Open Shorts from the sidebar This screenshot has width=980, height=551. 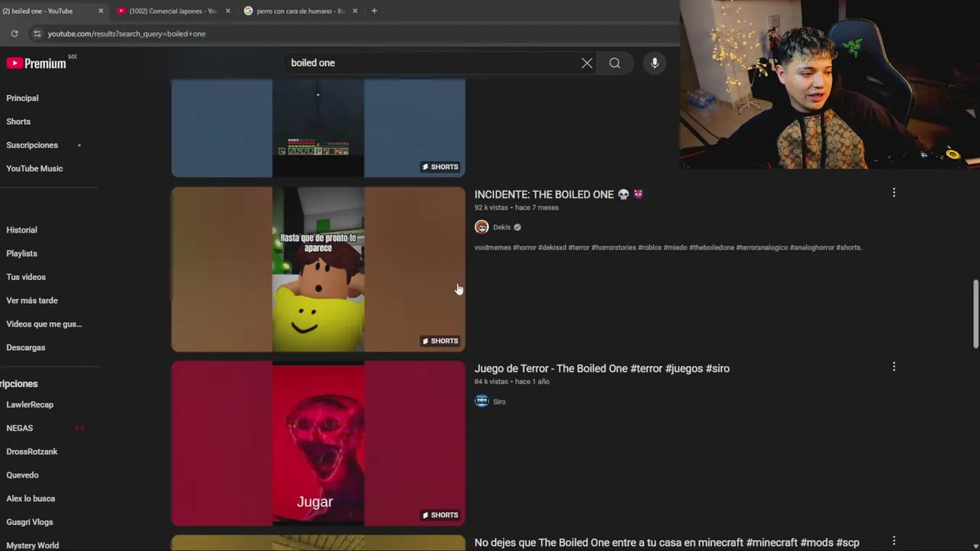pos(18,122)
